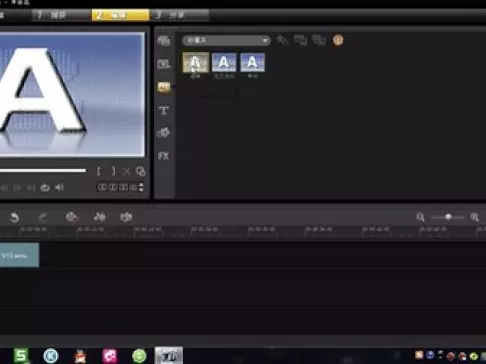486x364 pixels.
Task: Click the timeline zoom slider handle
Action: (x=448, y=217)
